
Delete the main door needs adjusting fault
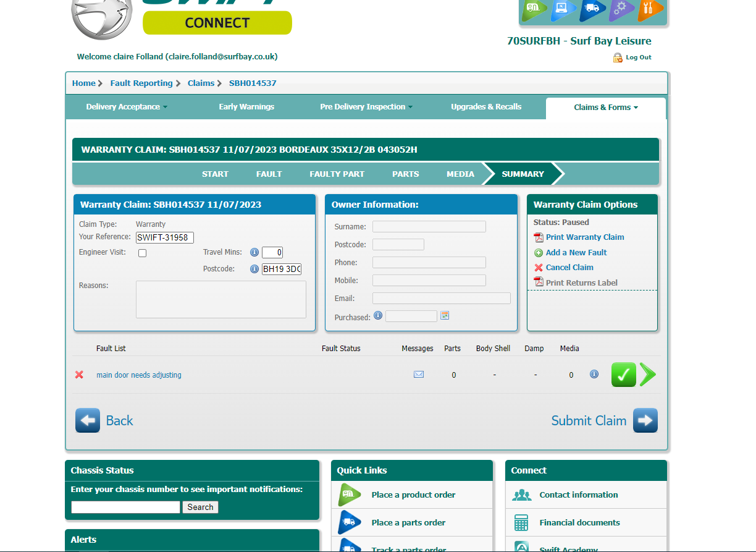pyautogui.click(x=79, y=375)
